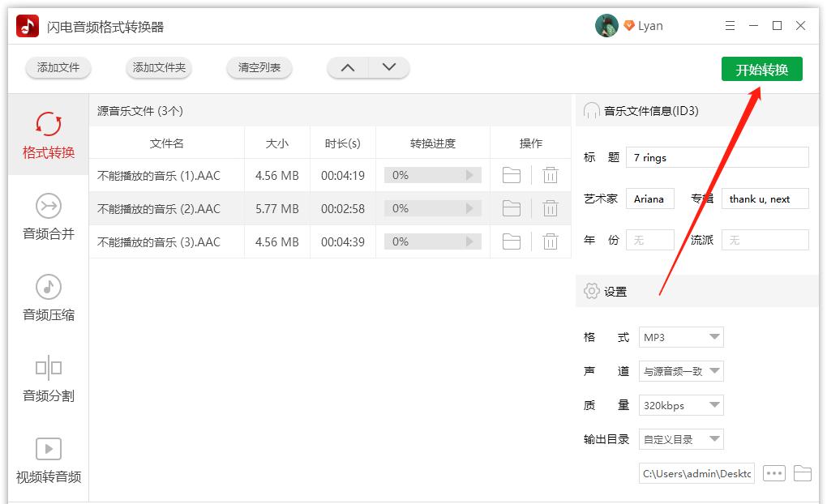Delete 不能播放的音乐 (2).AAC from the list
Image resolution: width=827 pixels, height=504 pixels.
point(551,207)
